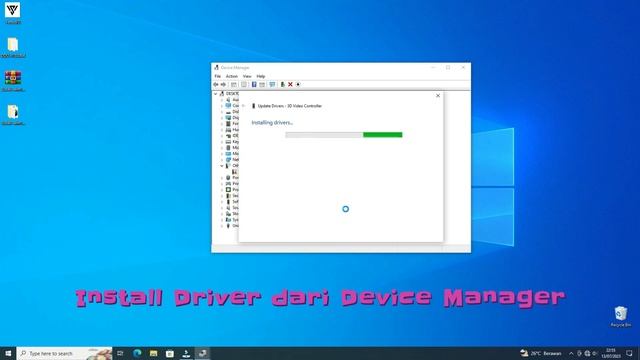Click the volume speaker tray icon

[595, 353]
